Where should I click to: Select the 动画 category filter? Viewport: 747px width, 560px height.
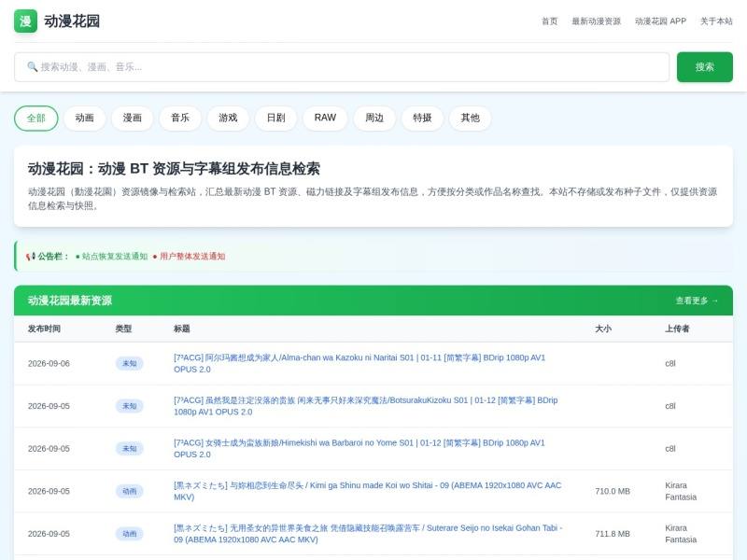[x=84, y=119]
